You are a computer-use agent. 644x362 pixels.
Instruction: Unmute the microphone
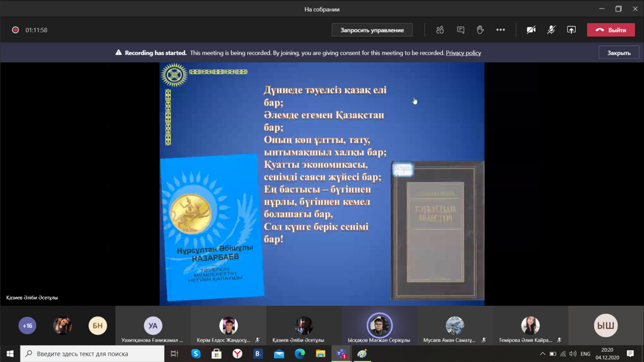click(x=551, y=30)
